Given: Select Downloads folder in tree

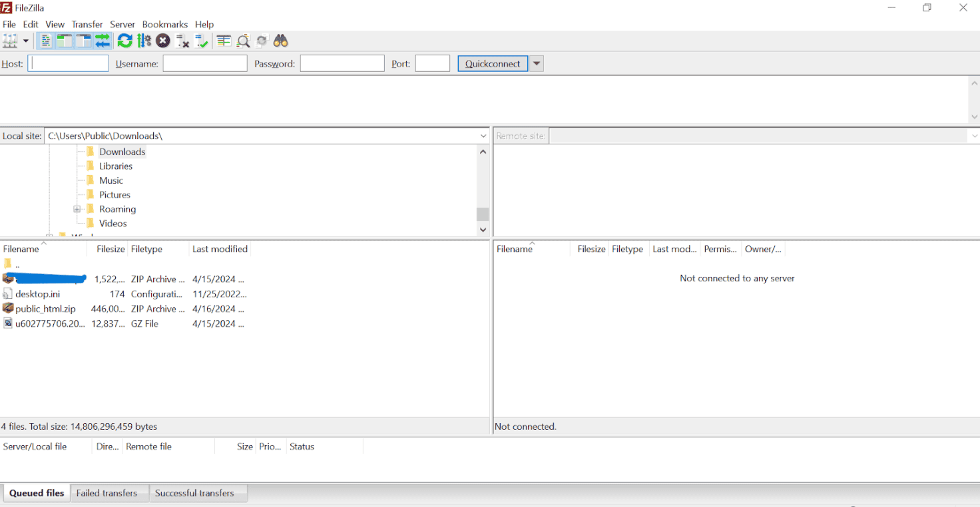Looking at the screenshot, I should [122, 152].
